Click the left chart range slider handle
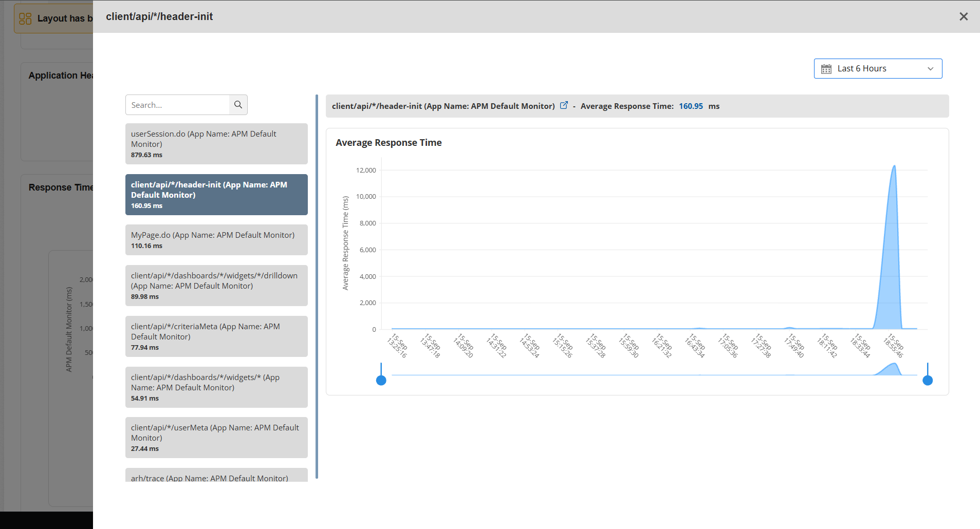980x529 pixels. click(x=381, y=380)
